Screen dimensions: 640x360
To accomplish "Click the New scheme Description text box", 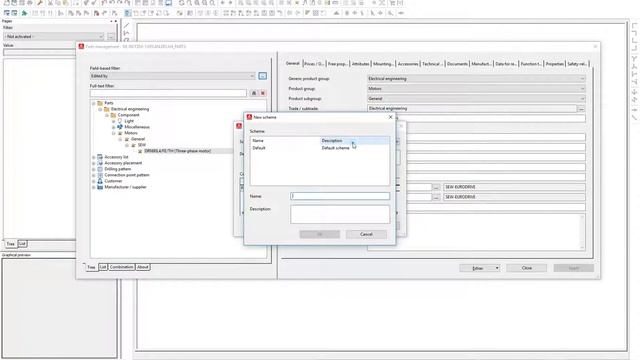I will [x=340, y=214].
